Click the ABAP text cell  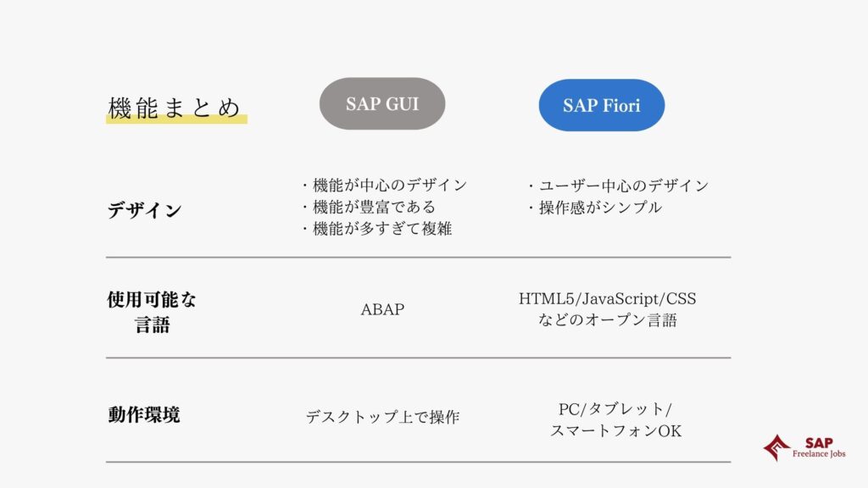coord(382,309)
